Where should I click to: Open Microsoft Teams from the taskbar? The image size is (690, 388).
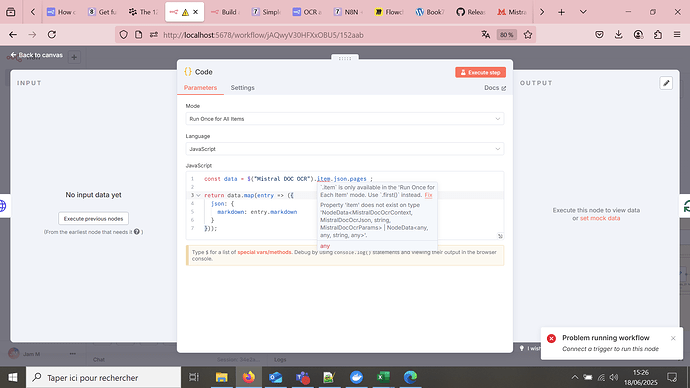pos(303,377)
